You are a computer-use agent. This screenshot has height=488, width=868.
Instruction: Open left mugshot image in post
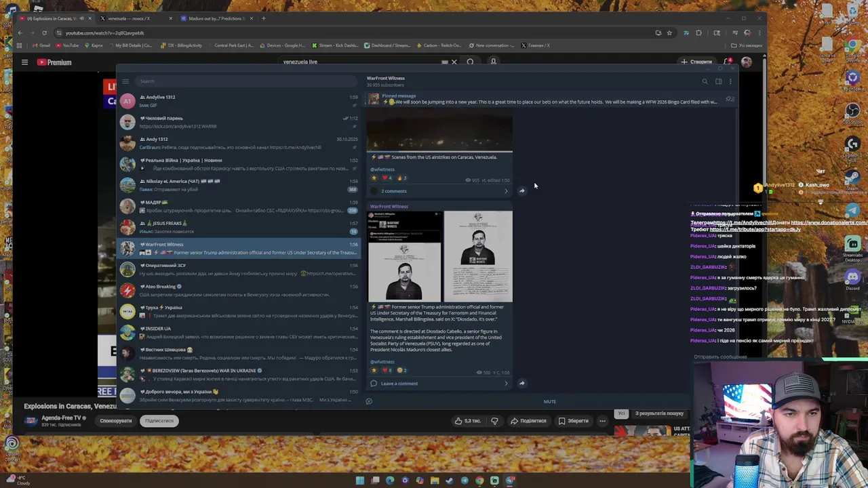pyautogui.click(x=405, y=256)
